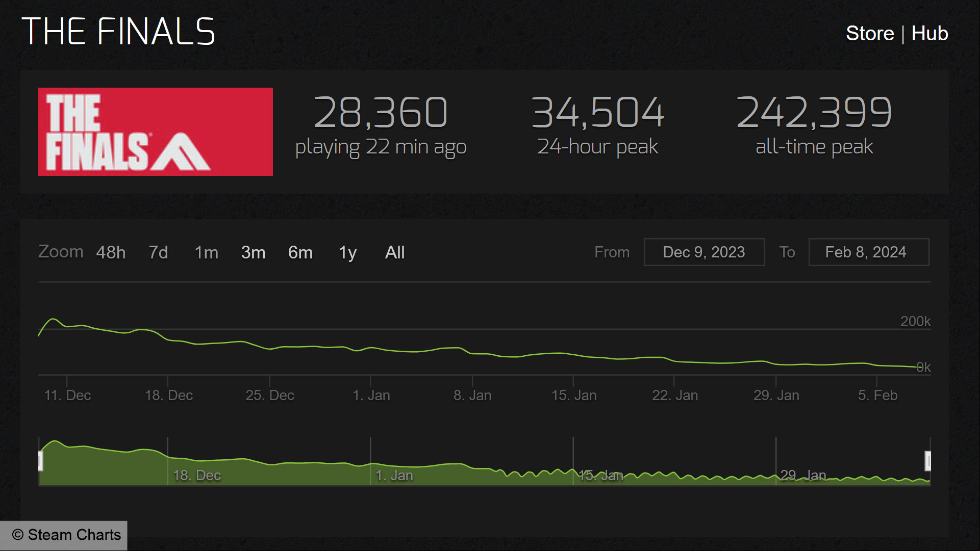Click the 29. Jan navigator marker
This screenshot has width=980, height=551.
click(x=803, y=476)
